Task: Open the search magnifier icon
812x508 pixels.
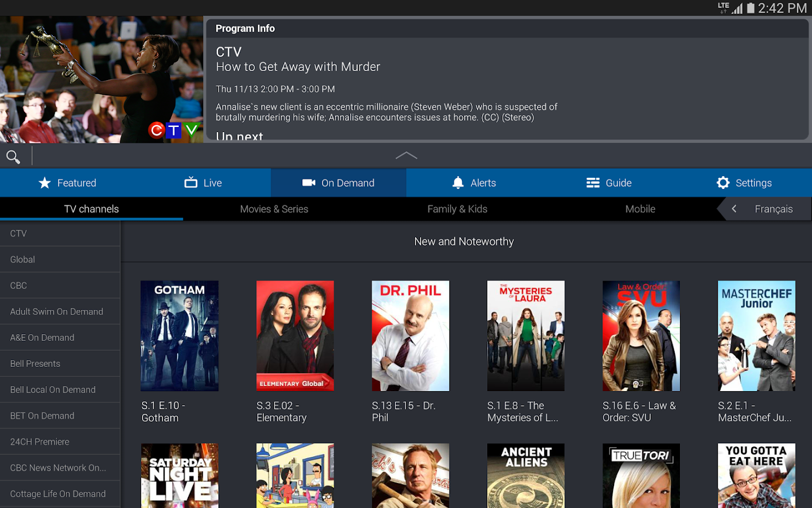Action: (13, 156)
